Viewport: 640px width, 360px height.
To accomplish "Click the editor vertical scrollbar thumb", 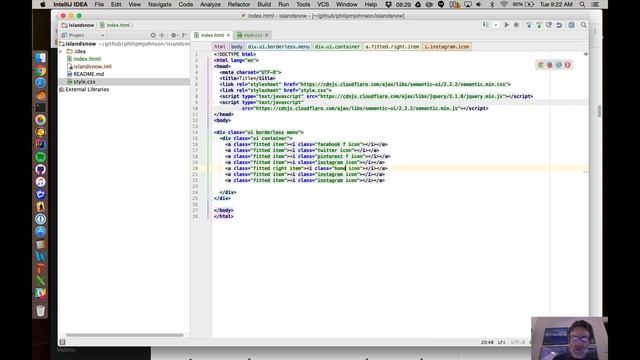I will coord(599,111).
